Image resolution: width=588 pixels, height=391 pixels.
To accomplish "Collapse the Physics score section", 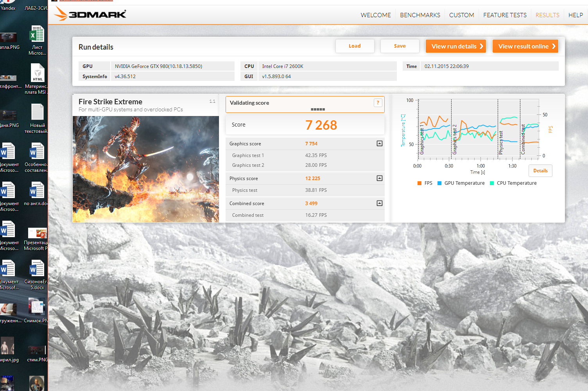I will pyautogui.click(x=379, y=178).
